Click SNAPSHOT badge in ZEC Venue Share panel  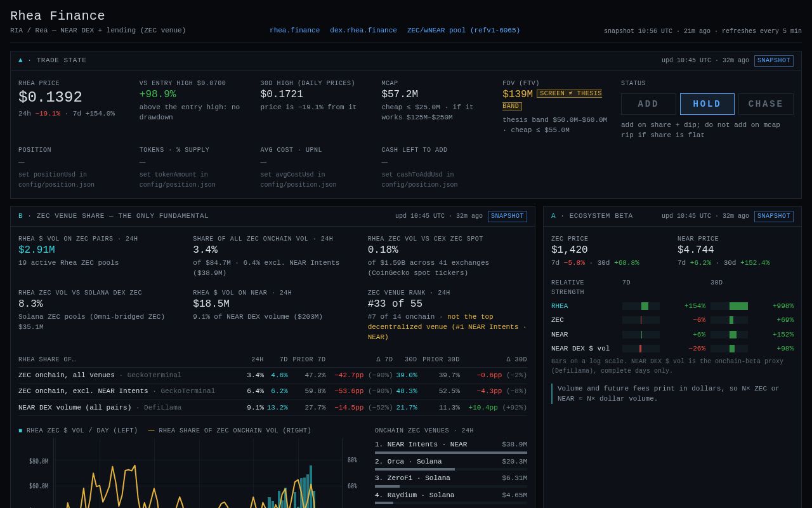[x=507, y=217]
